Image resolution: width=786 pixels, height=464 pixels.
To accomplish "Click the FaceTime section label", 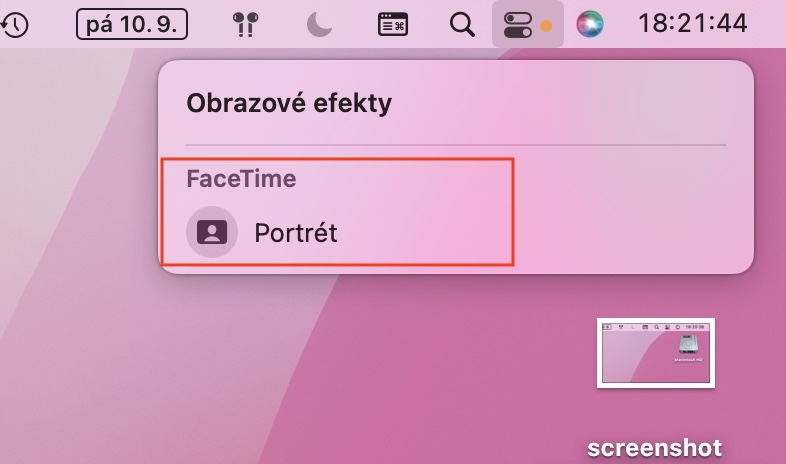I will click(x=241, y=179).
